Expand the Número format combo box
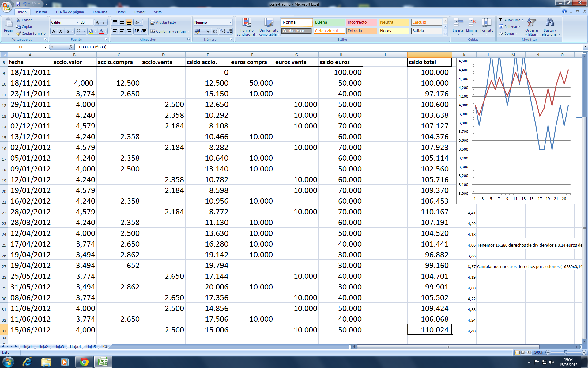This screenshot has width=588, height=368. pyautogui.click(x=230, y=22)
